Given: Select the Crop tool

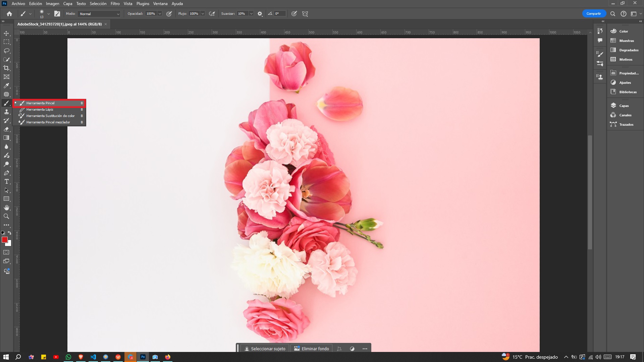Looking at the screenshot, I should pos(6,68).
